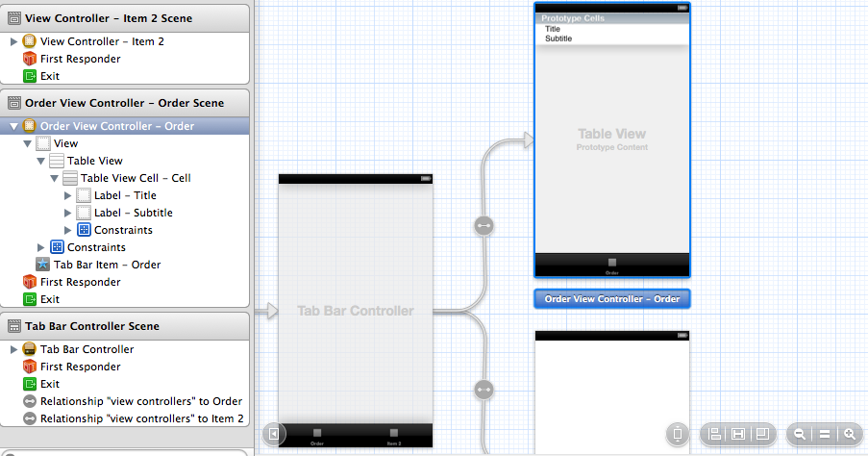Select Relationship "view controllers" to Item 2 text

click(x=141, y=418)
